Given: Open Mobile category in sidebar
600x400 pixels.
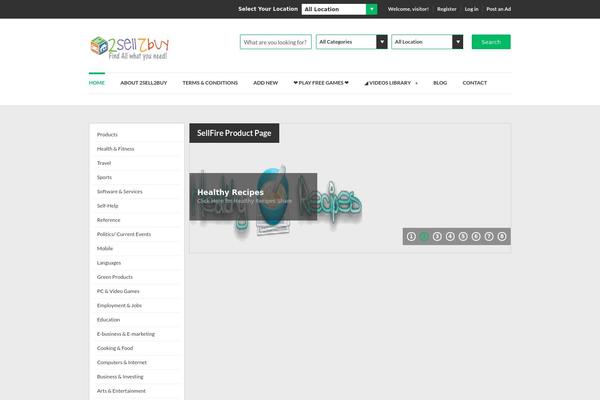Looking at the screenshot, I should coord(105,248).
